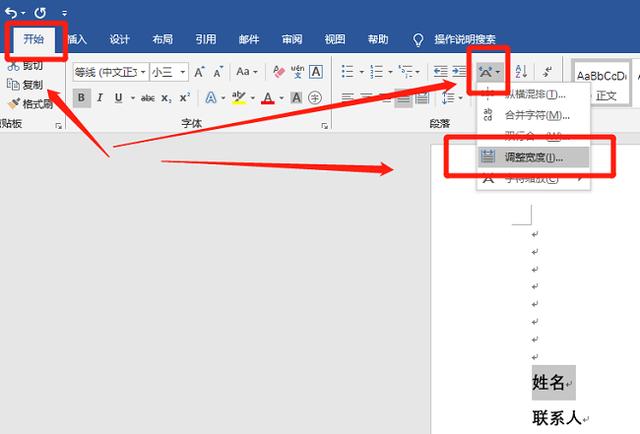640x434 pixels.
Task: Click the decrease indent icon
Action: point(440,72)
